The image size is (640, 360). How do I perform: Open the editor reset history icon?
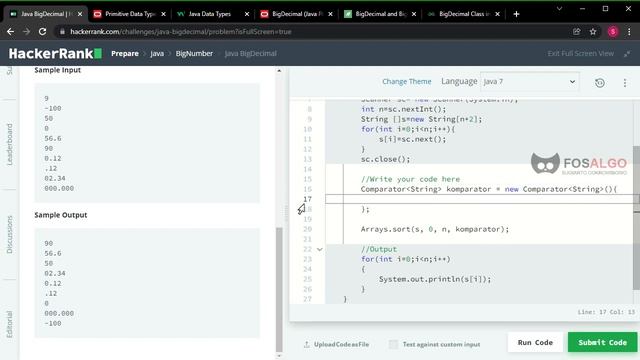(x=600, y=83)
